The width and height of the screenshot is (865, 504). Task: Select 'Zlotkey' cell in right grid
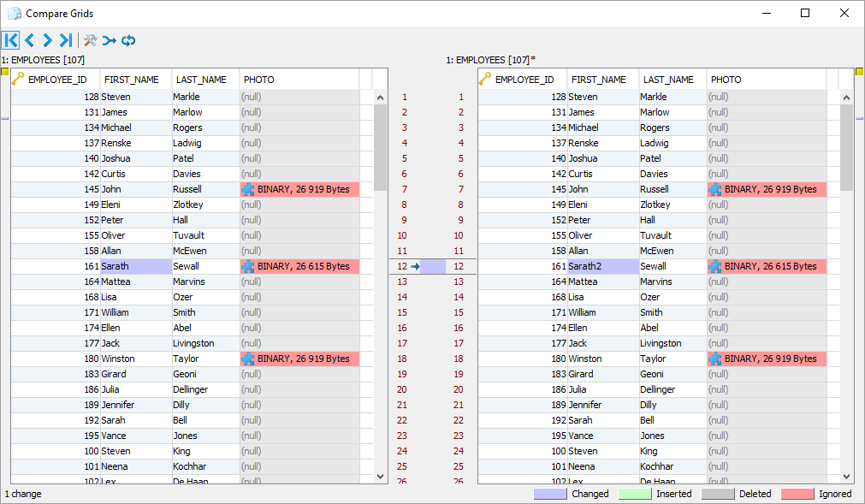673,205
